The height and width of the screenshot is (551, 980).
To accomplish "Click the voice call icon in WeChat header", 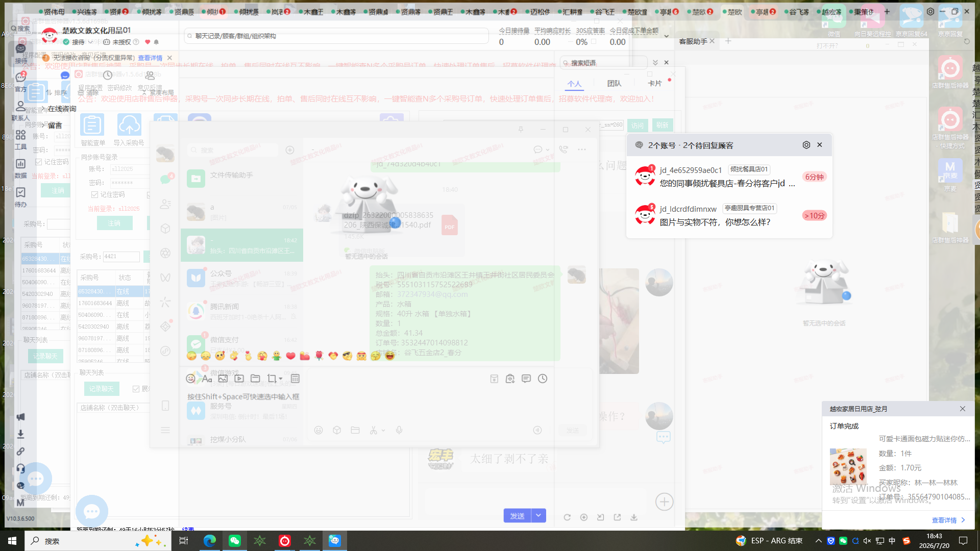I will pyautogui.click(x=563, y=149).
